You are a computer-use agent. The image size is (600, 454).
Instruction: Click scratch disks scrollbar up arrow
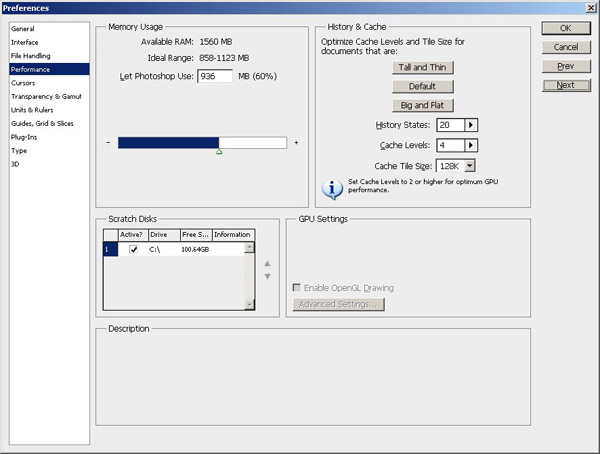point(249,248)
